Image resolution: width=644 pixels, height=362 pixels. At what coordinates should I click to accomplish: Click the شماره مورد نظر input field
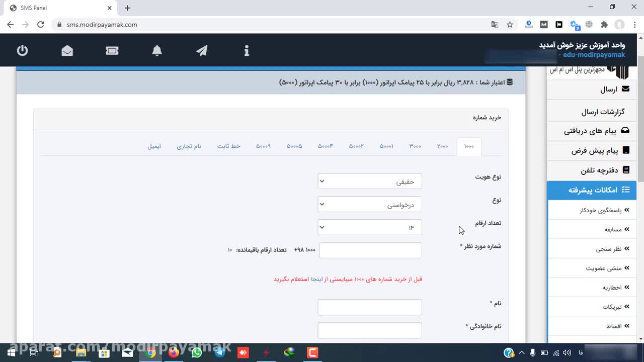point(370,250)
